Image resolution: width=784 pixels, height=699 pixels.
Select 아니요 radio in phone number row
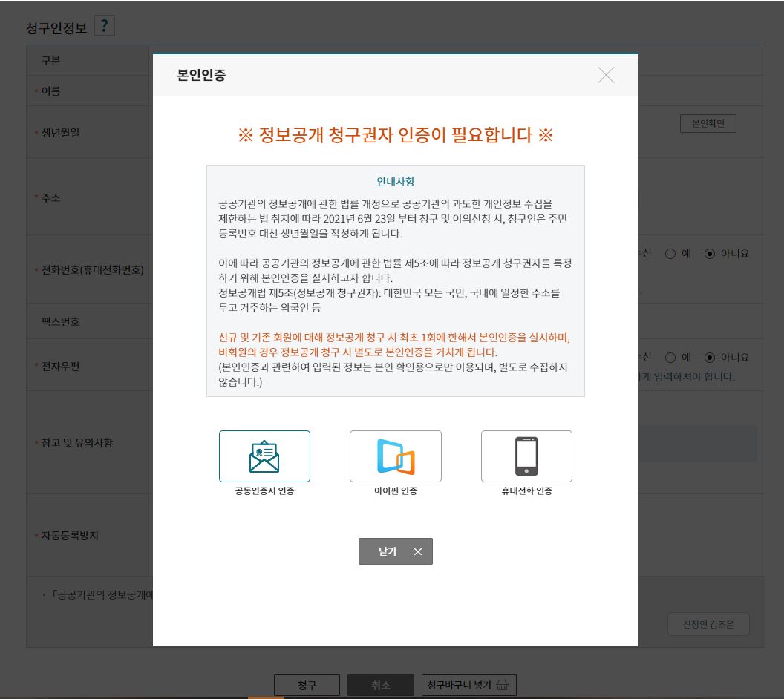point(710,254)
